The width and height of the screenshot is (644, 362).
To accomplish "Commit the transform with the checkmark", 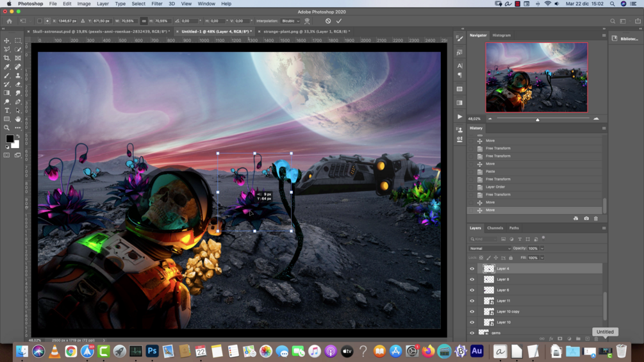I will pyautogui.click(x=339, y=21).
